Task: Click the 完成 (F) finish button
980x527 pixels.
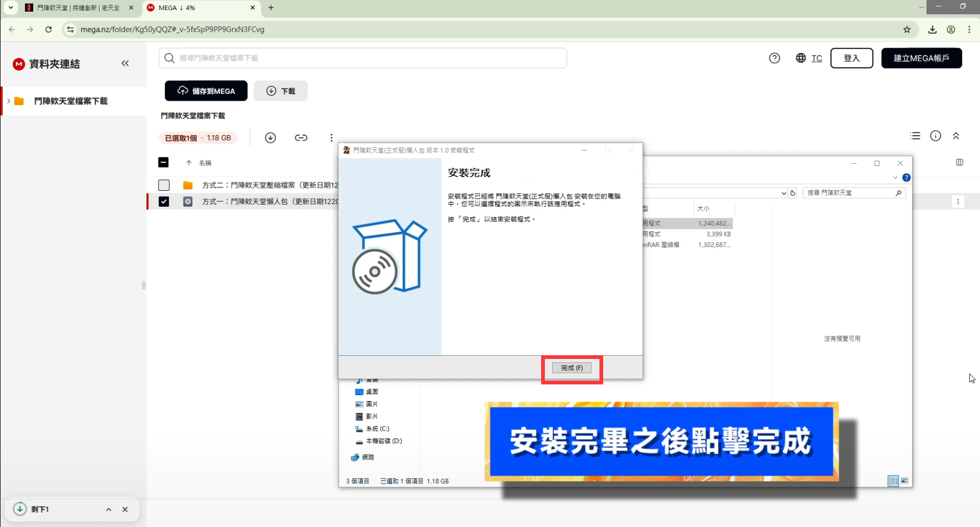Action: [x=571, y=368]
